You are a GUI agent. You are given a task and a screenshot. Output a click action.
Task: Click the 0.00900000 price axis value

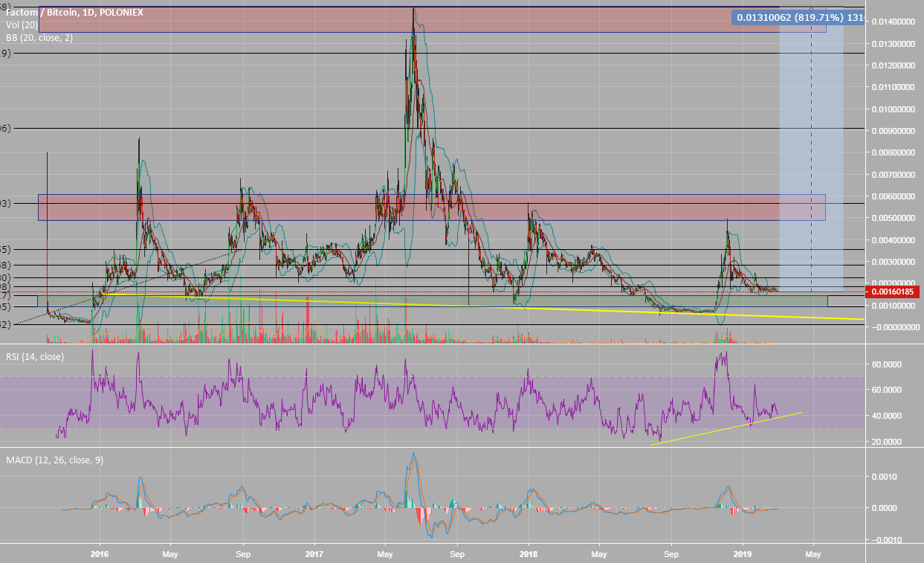point(892,131)
